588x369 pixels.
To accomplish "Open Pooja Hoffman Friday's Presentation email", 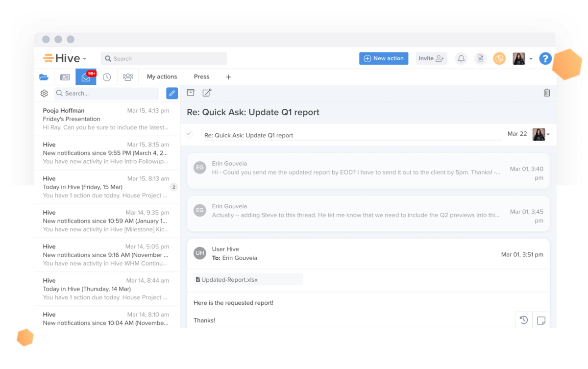I will [107, 119].
